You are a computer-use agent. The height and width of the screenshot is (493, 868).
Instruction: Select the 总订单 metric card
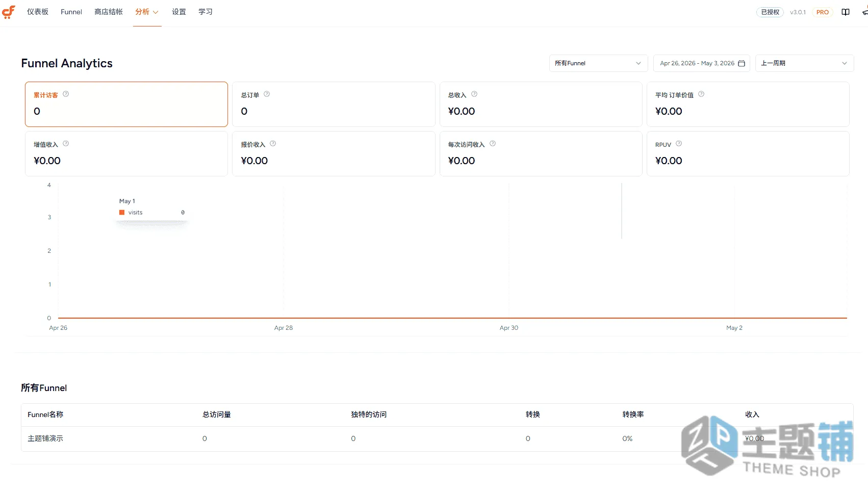click(334, 104)
